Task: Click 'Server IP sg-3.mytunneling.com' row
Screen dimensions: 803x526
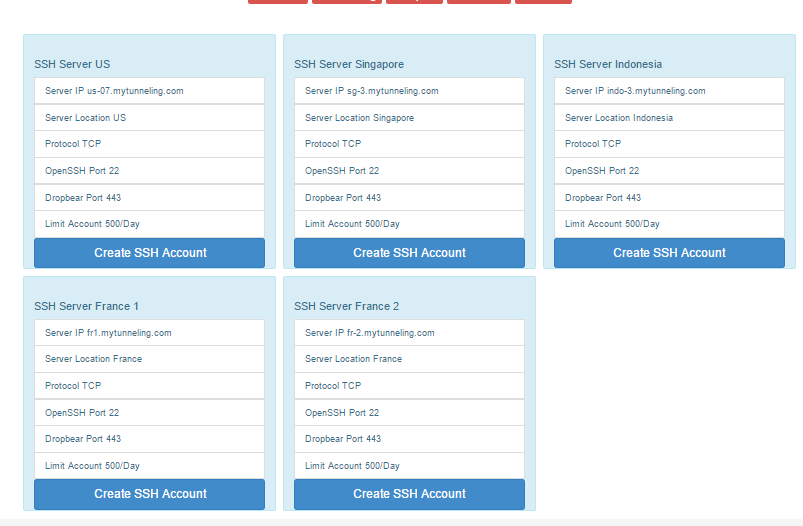Action: tap(409, 91)
